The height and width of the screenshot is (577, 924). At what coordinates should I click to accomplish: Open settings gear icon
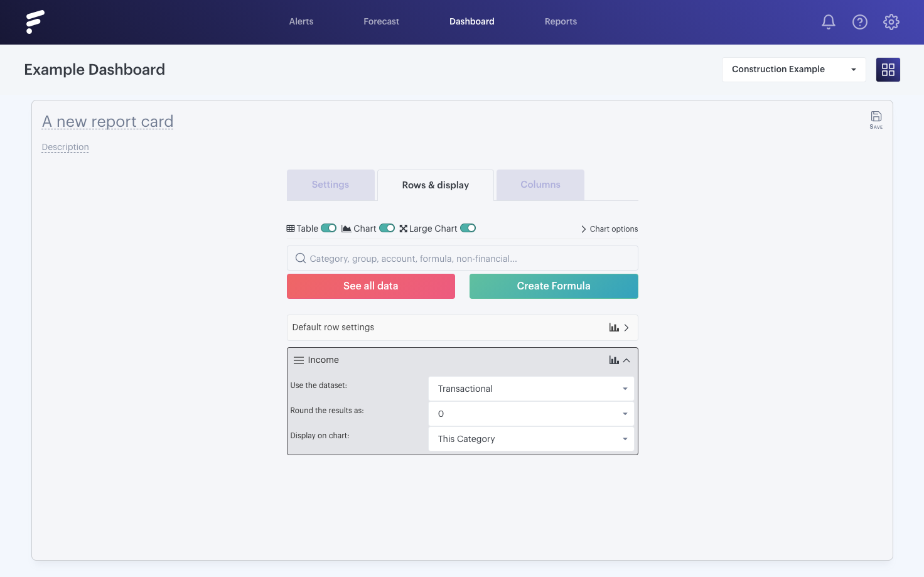pyautogui.click(x=891, y=22)
